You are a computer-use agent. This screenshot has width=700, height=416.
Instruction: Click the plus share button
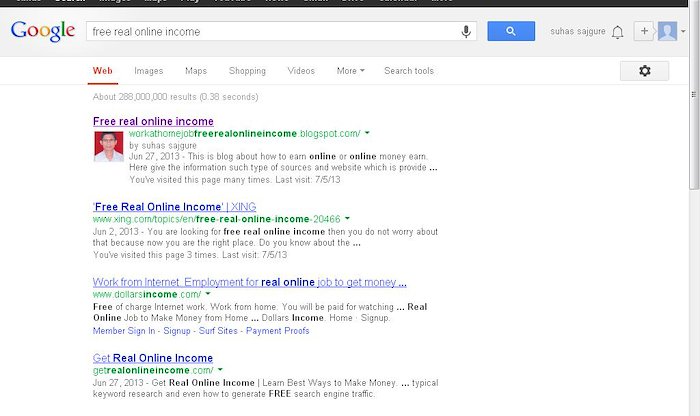(x=644, y=31)
